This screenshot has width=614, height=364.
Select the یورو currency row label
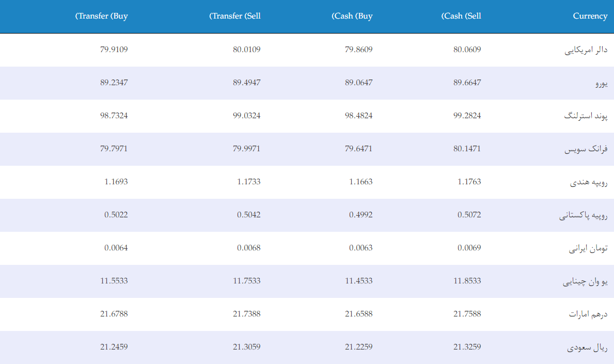(602, 83)
